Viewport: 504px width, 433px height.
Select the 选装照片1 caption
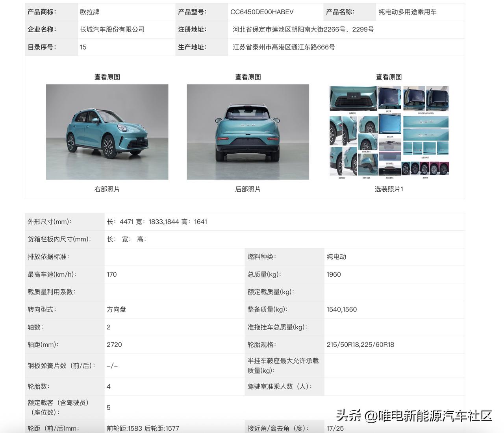(x=389, y=189)
